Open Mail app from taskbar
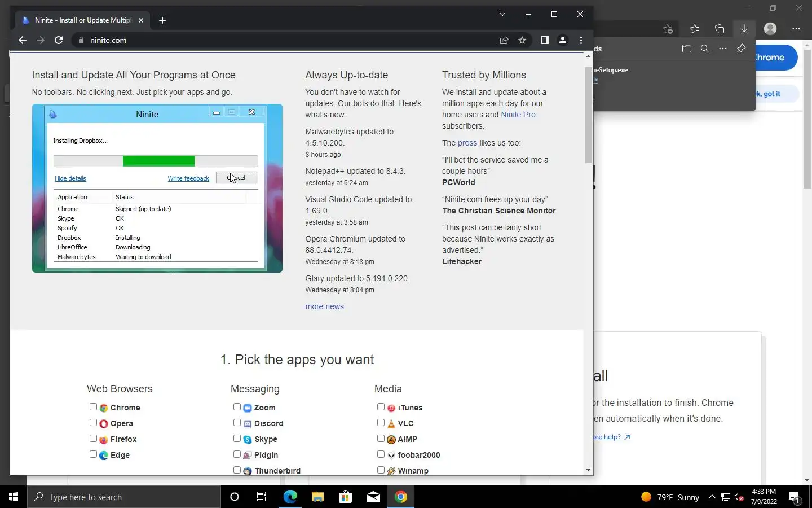This screenshot has height=508, width=812. point(373,497)
